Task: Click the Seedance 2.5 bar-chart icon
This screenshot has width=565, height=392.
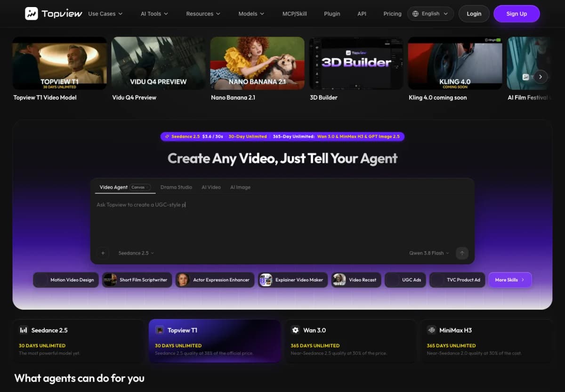Action: point(23,330)
